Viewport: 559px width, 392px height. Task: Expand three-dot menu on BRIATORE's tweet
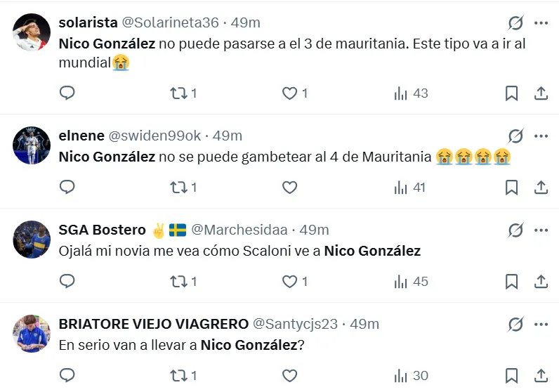[541, 324]
